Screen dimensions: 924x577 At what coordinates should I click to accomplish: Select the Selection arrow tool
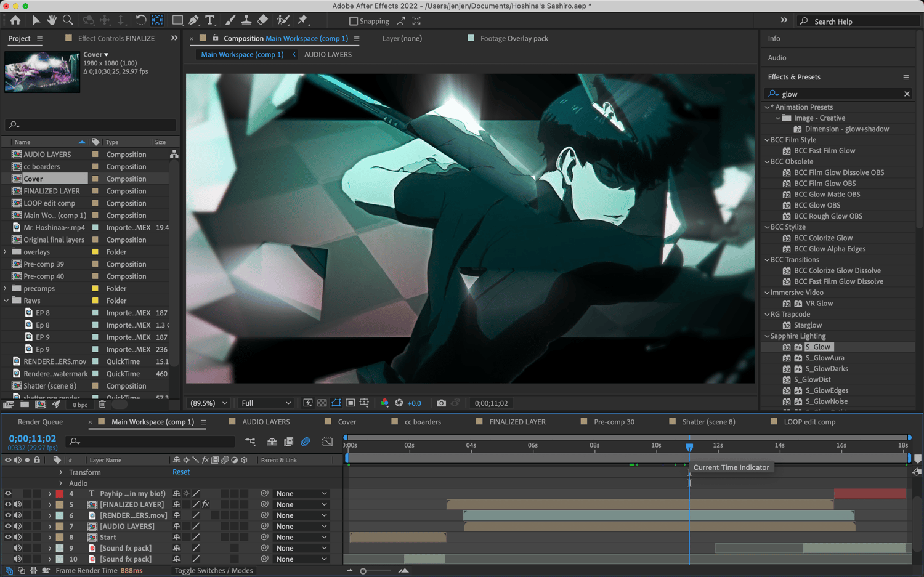click(36, 21)
